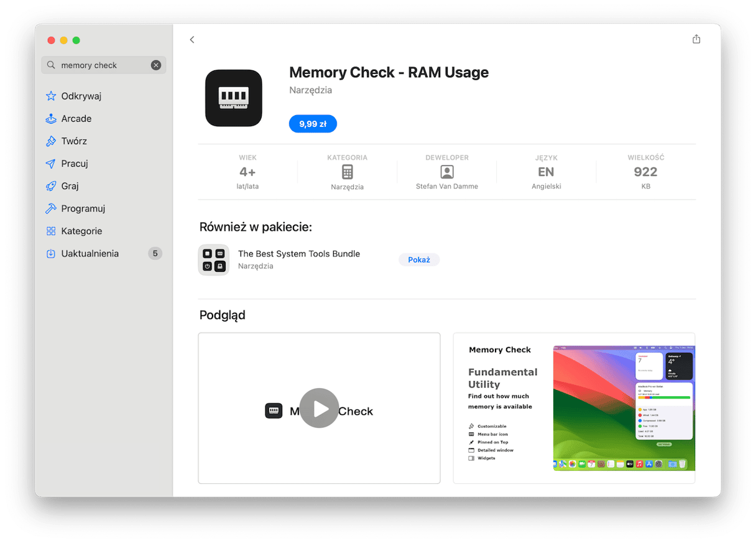756x543 pixels.
Task: Open The Best System Tools Bundle title
Action: coord(299,254)
